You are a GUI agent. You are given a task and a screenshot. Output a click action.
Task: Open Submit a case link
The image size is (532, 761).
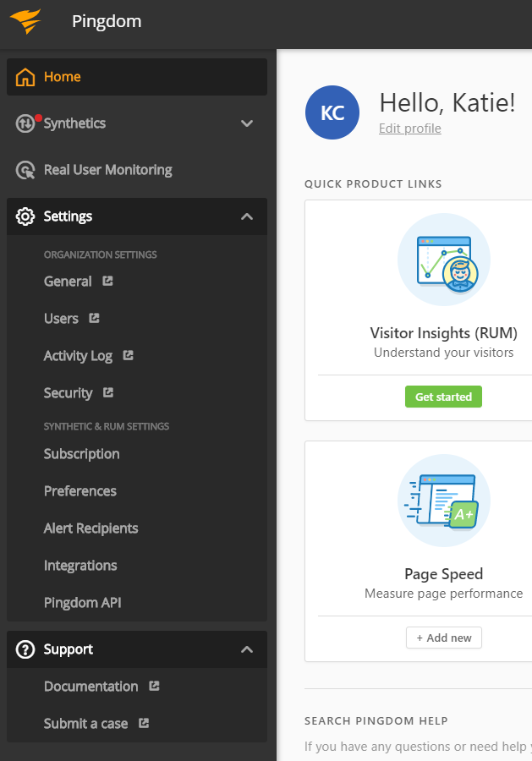pyautogui.click(x=86, y=724)
